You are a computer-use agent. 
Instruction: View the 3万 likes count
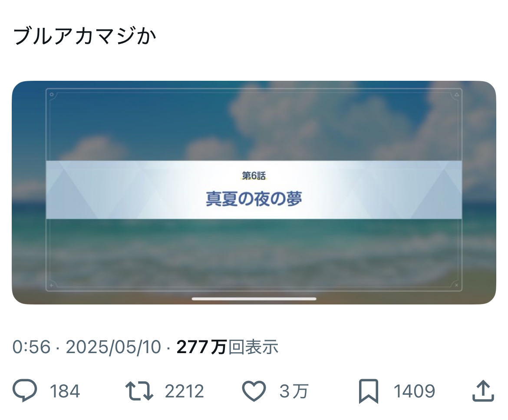[x=294, y=391]
